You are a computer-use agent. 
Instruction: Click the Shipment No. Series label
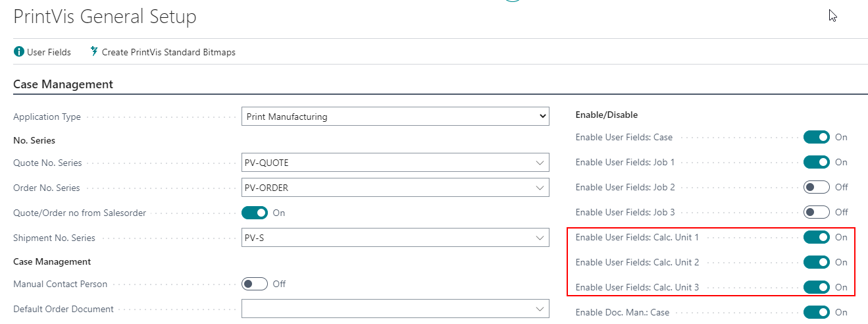pos(55,238)
